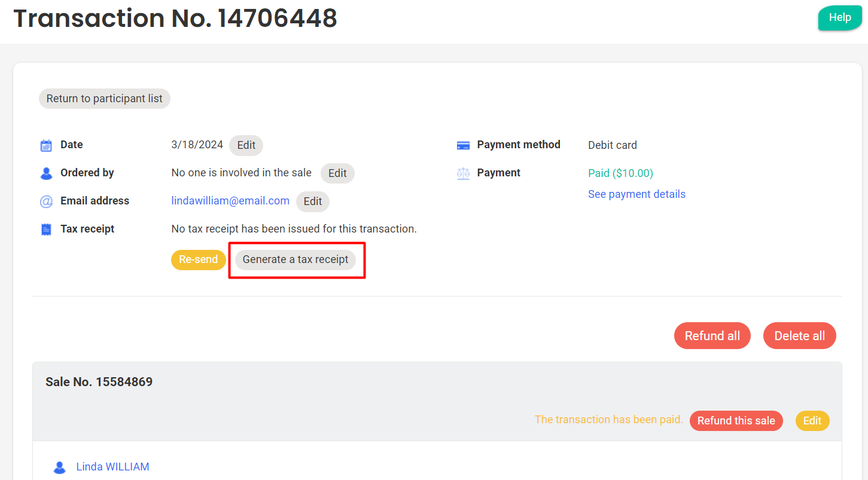Click the calendar icon beside Date
This screenshot has width=868, height=480.
coord(46,145)
